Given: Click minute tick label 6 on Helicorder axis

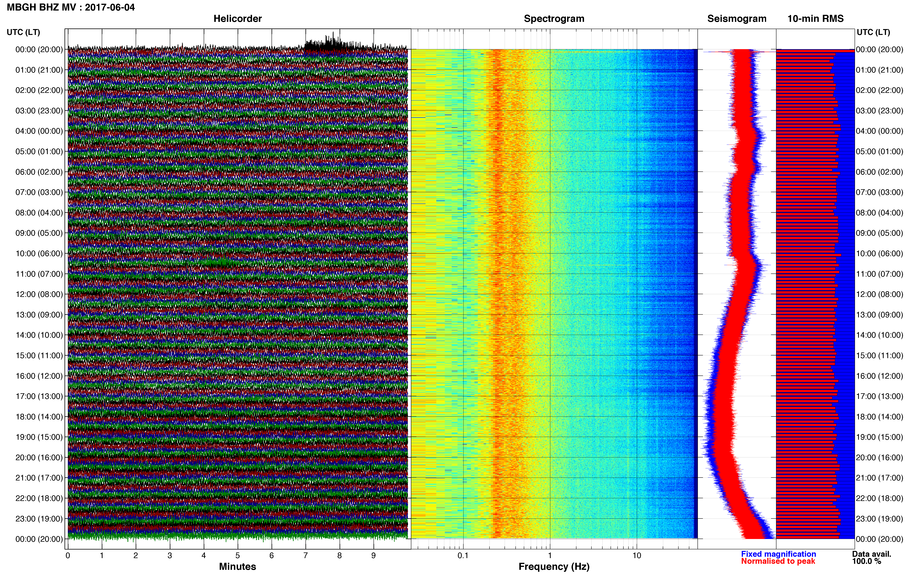Looking at the screenshot, I should 272,556.
